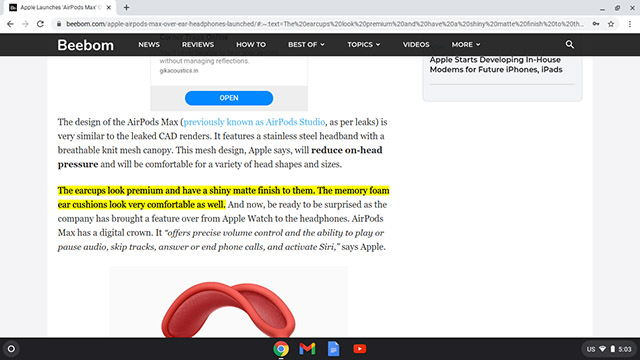Click the highlighted sentence 'The earcups look premium'
This screenshot has width=640, height=360.
click(x=223, y=198)
